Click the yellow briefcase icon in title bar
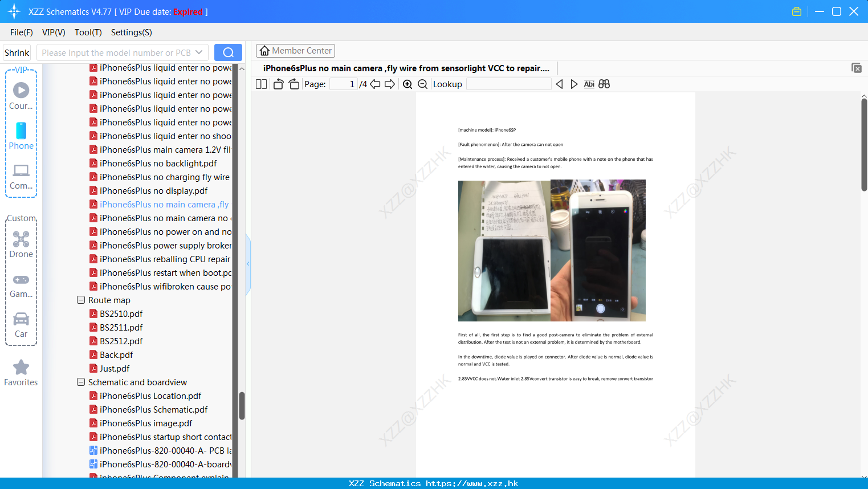868x489 pixels. (797, 11)
